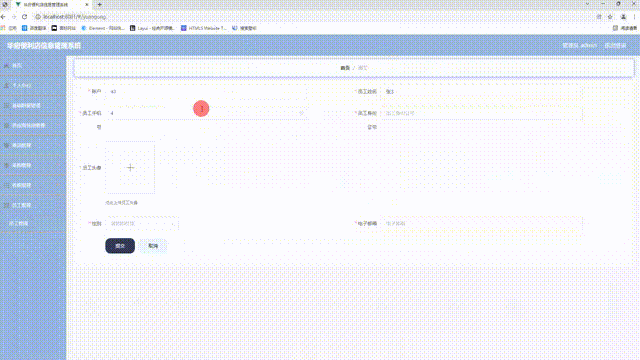
Task: Bookmark this page with the star icon
Action: [x=610, y=17]
